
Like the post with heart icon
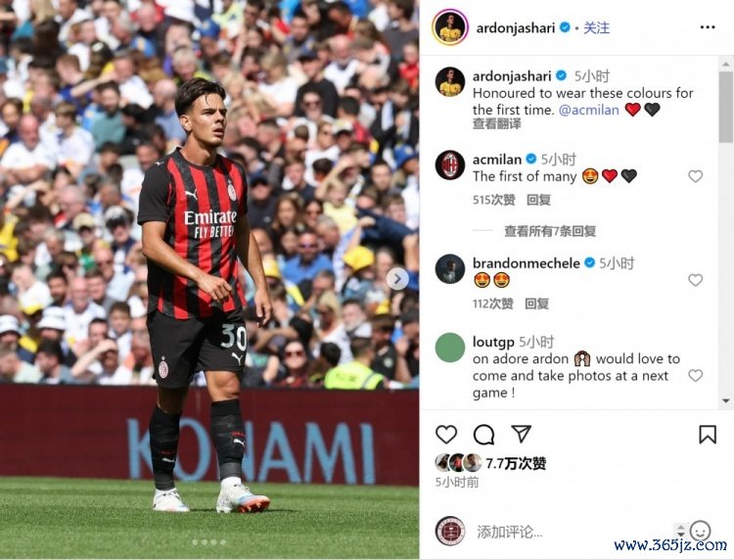pyautogui.click(x=446, y=434)
